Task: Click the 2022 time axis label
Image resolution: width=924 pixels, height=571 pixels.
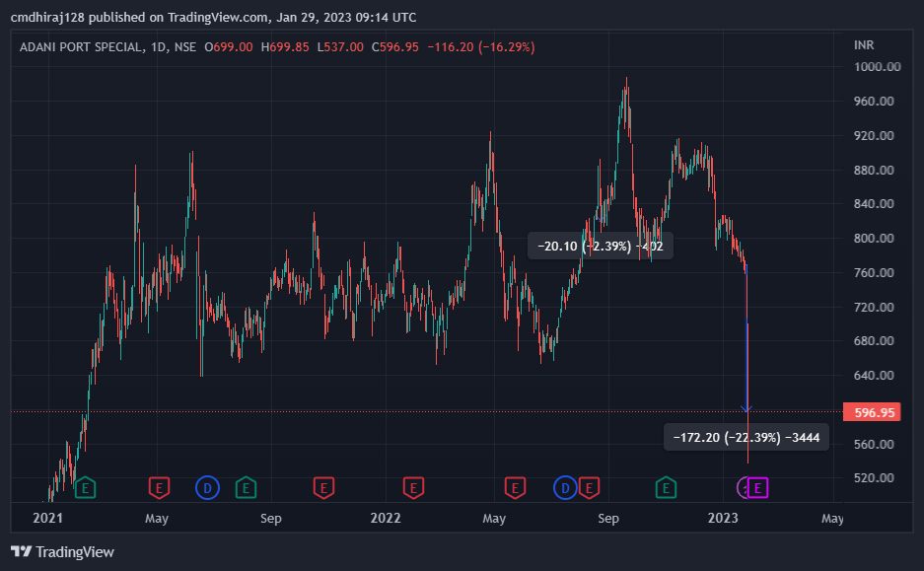Action: [x=386, y=518]
